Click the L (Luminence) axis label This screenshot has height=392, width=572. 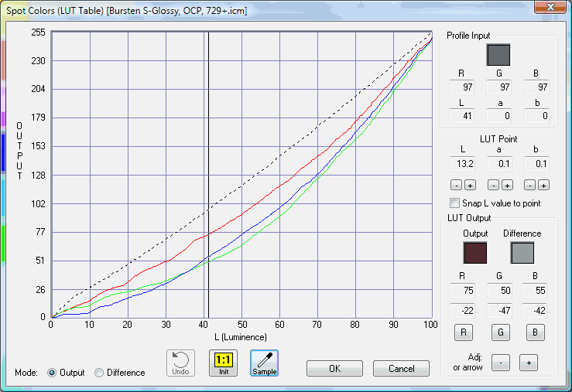(x=241, y=337)
